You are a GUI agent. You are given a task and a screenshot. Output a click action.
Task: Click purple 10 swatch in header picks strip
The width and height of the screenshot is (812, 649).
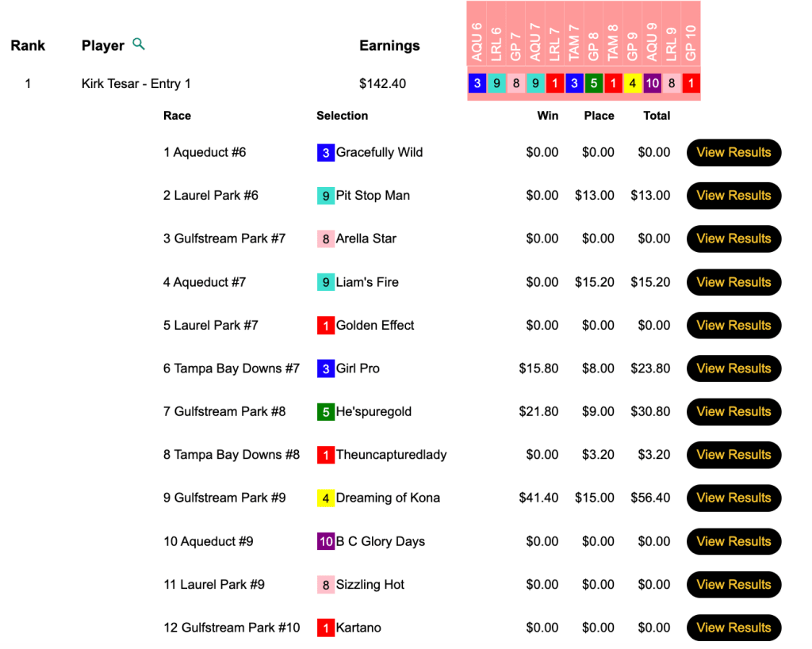pyautogui.click(x=652, y=83)
